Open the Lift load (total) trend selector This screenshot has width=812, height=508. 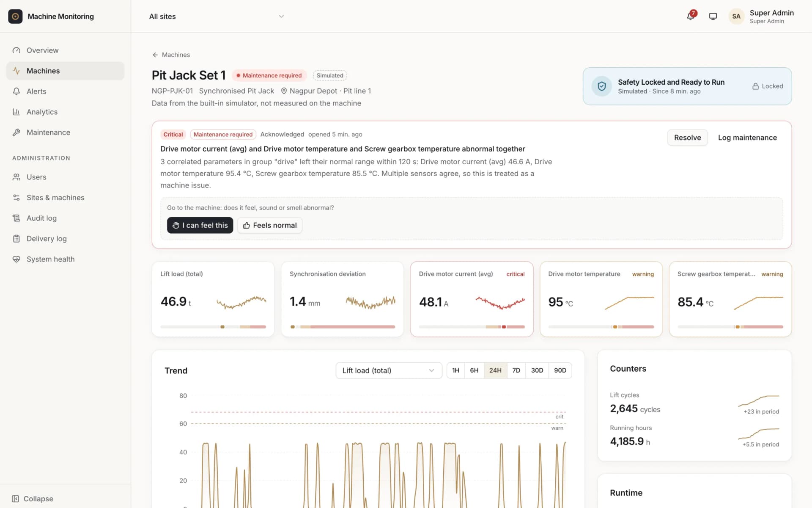coord(389,370)
